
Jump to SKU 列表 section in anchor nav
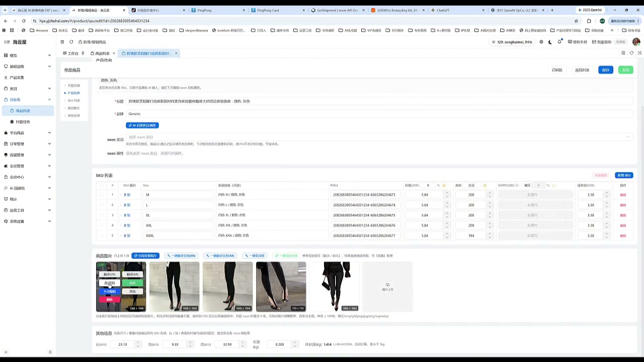point(73,101)
